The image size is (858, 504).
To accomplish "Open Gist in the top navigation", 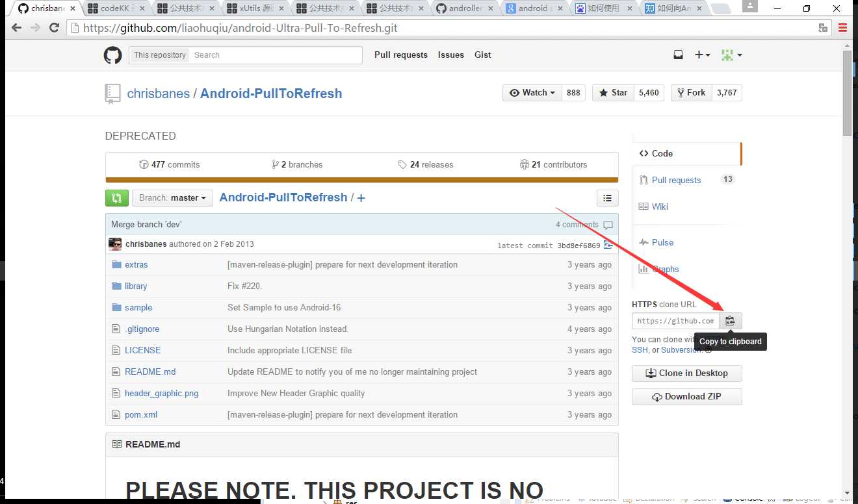I will 483,55.
